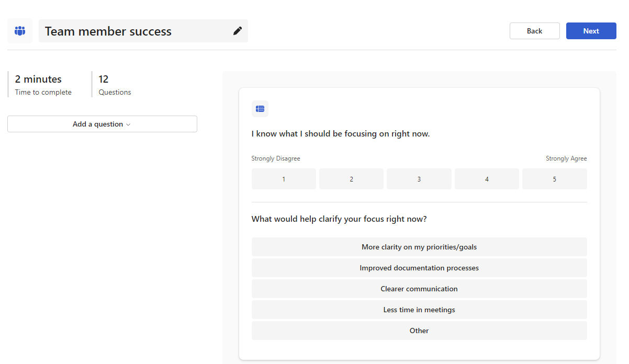Click the Back button
Image resolution: width=629 pixels, height=364 pixels.
point(534,31)
